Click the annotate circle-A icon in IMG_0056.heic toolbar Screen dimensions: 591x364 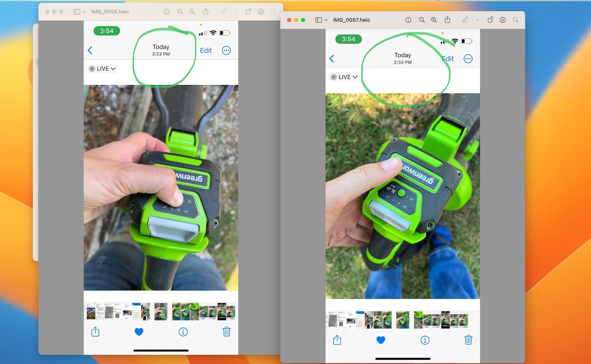(x=261, y=12)
